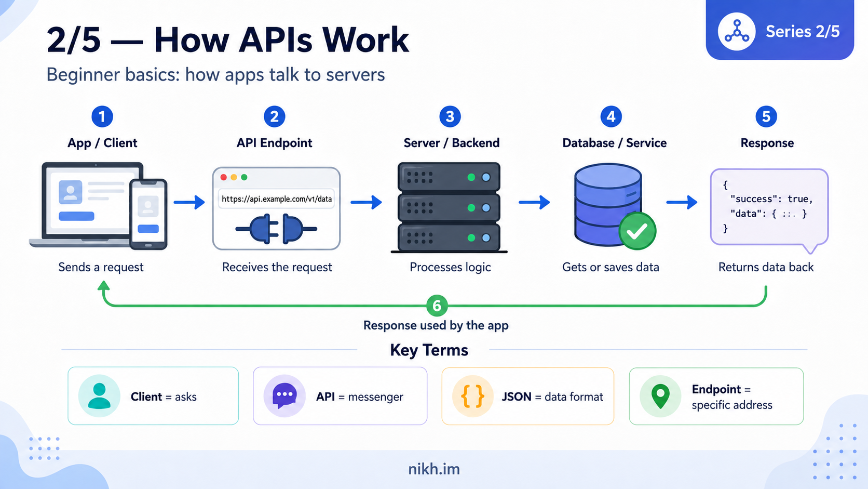Click the "Gets or saves data" caption
The height and width of the screenshot is (489, 868).
coord(611,267)
